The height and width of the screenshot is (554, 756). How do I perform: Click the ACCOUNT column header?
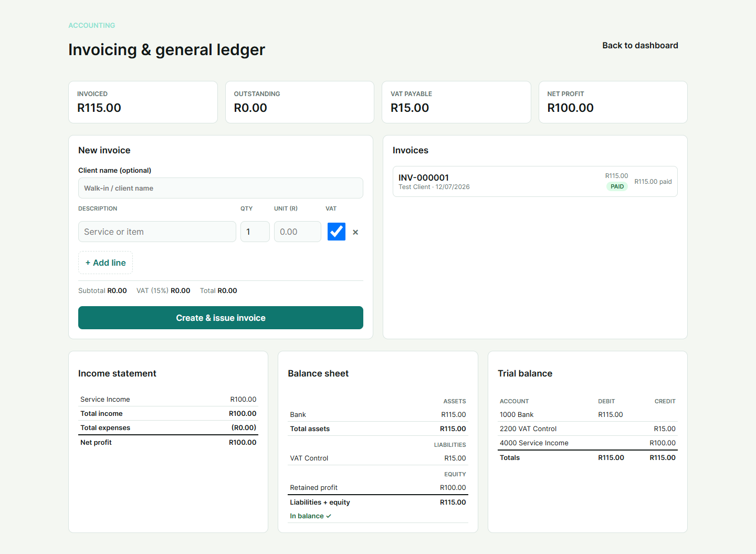pyautogui.click(x=514, y=401)
